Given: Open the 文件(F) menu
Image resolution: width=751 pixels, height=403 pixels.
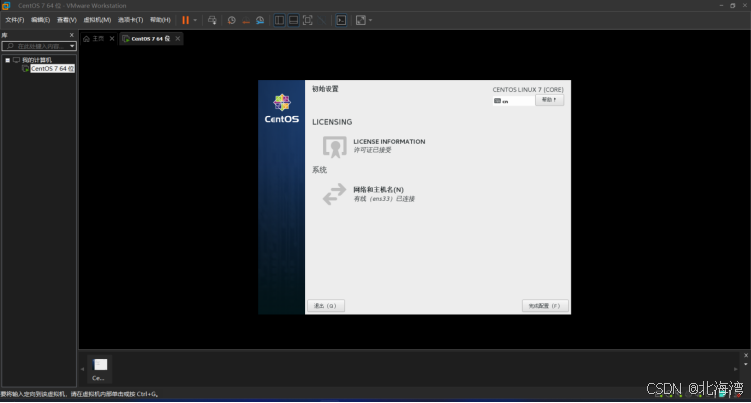Looking at the screenshot, I should pyautogui.click(x=14, y=20).
